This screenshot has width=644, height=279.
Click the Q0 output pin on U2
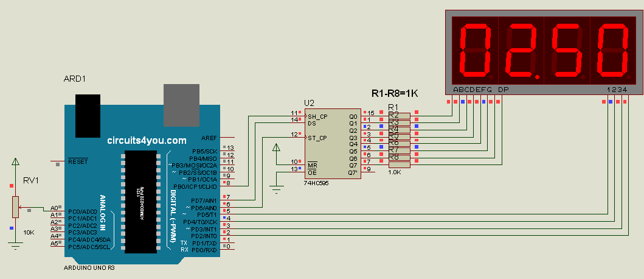point(353,116)
